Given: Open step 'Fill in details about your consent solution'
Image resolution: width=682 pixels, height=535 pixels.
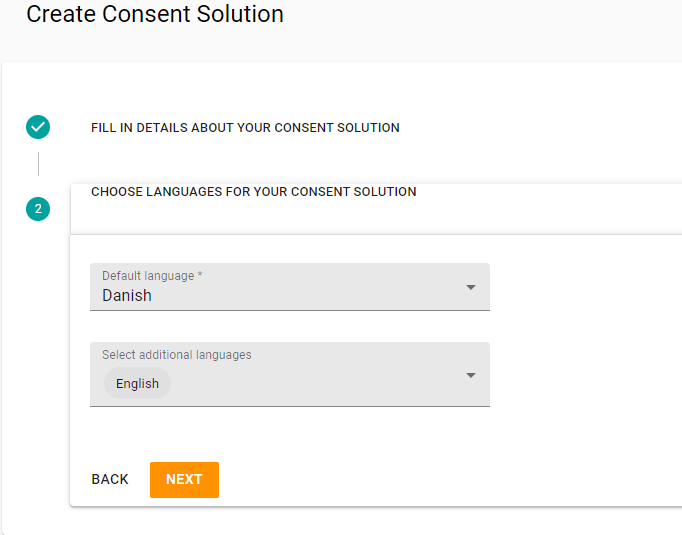Looking at the screenshot, I should (x=245, y=127).
